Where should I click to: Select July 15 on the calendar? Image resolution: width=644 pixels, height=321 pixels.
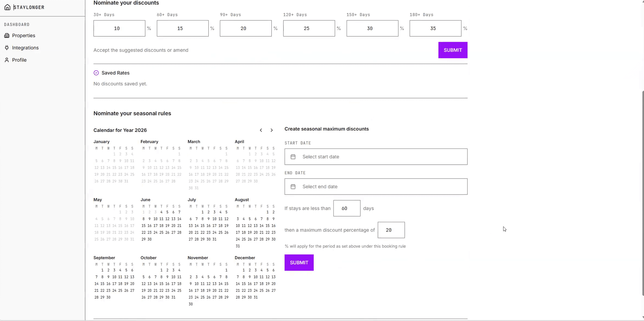click(202, 226)
